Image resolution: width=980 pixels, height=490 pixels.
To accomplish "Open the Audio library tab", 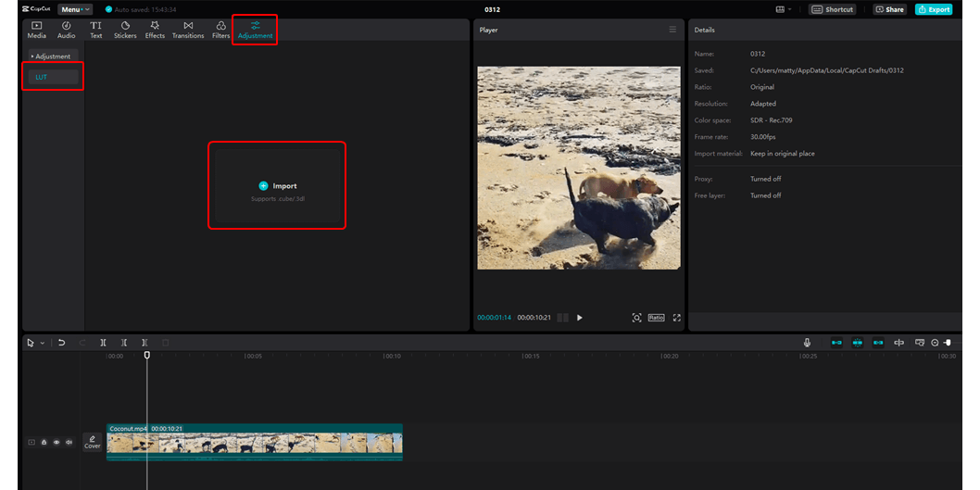I will (x=67, y=30).
